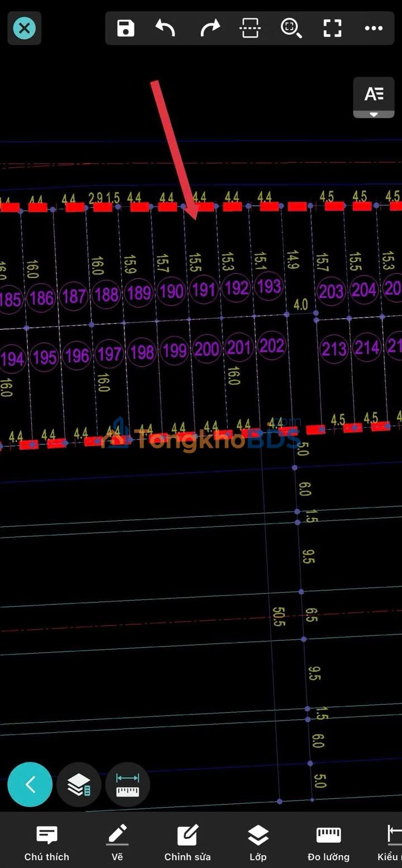The image size is (402, 868).
Task: Select lot number 191 in the drawing
Action: 203,290
